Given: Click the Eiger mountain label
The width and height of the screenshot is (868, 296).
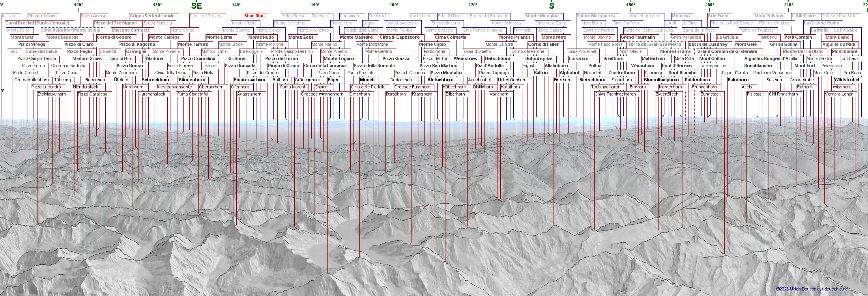Looking at the screenshot, I should coord(333,80).
